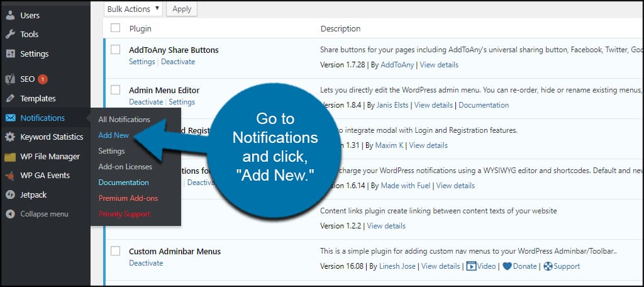Click the SEO notification badge showing 1
This screenshot has height=287, width=644.
coord(43,79)
